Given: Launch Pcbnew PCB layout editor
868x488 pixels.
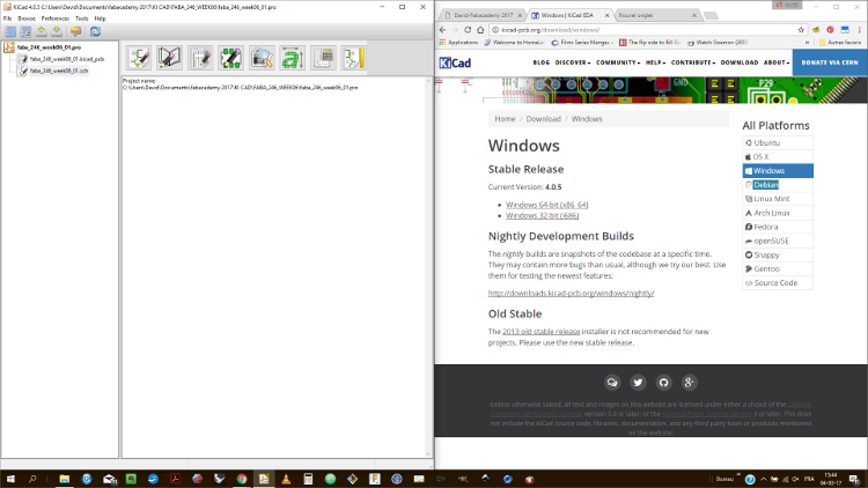Looking at the screenshot, I should 200,58.
